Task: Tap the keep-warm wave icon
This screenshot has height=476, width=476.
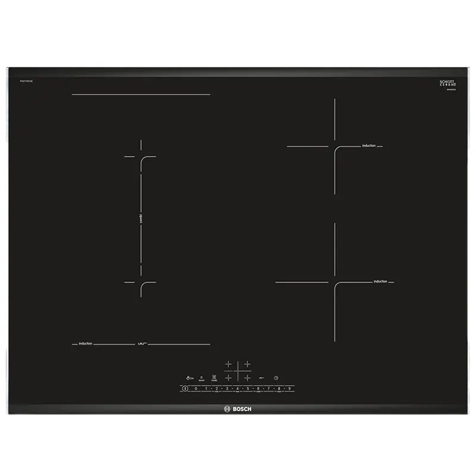Action: point(261,378)
